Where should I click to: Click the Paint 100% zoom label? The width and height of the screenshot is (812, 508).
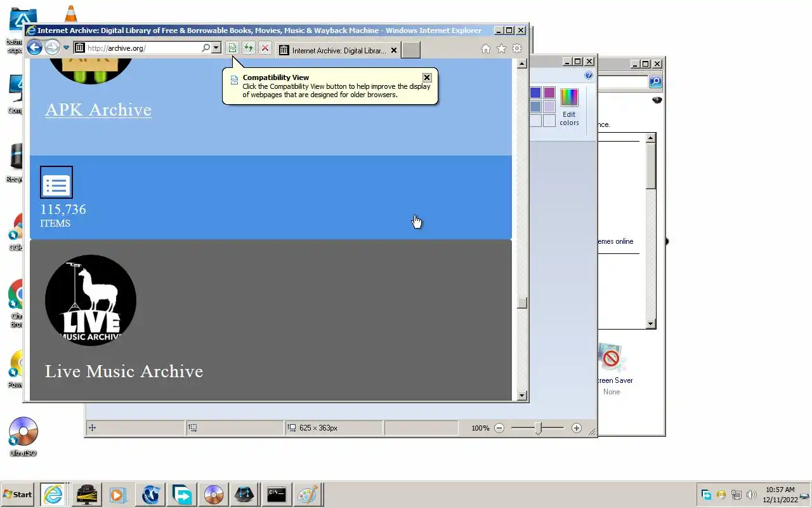tap(480, 428)
